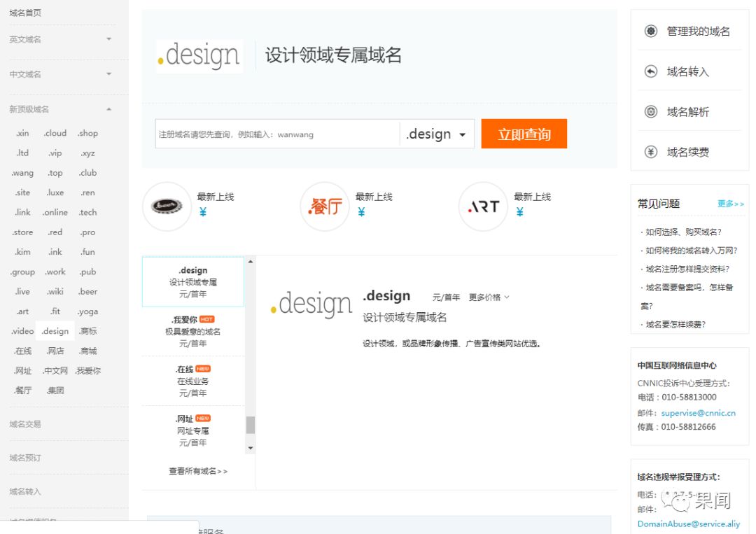Select .club in the sidebar list

87,173
